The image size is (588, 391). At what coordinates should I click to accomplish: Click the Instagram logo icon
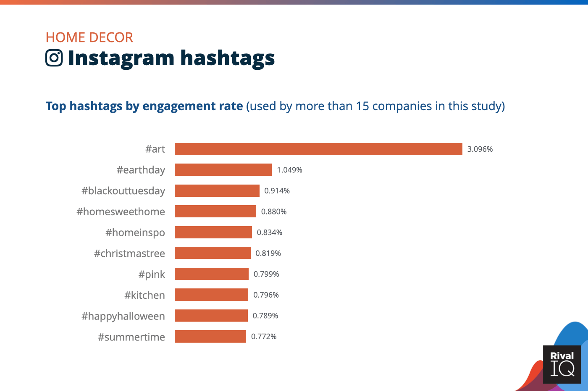coord(54,58)
